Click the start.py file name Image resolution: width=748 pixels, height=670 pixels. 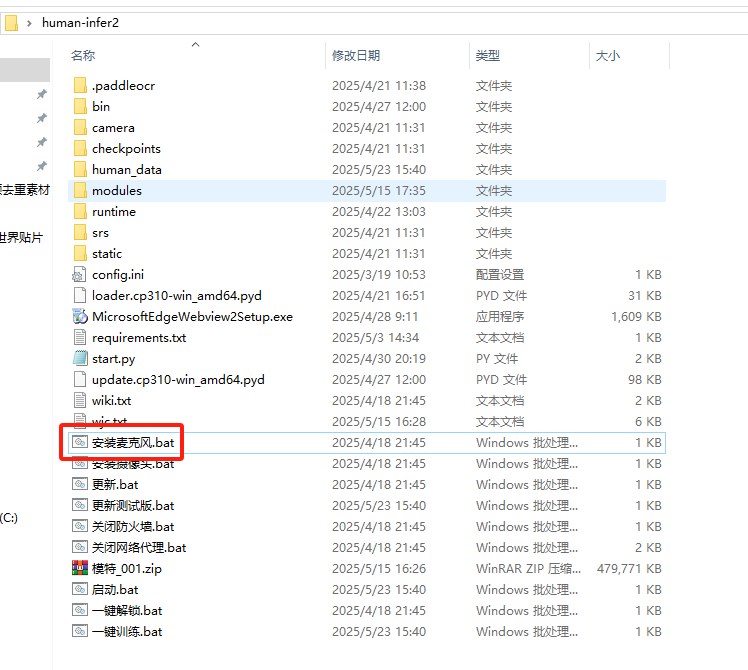click(x=114, y=358)
